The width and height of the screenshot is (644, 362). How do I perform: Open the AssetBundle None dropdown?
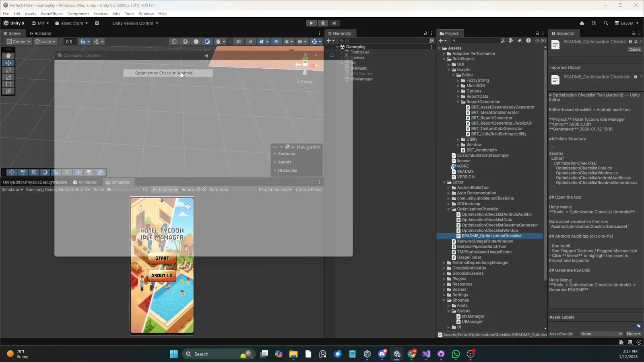tap(601, 334)
